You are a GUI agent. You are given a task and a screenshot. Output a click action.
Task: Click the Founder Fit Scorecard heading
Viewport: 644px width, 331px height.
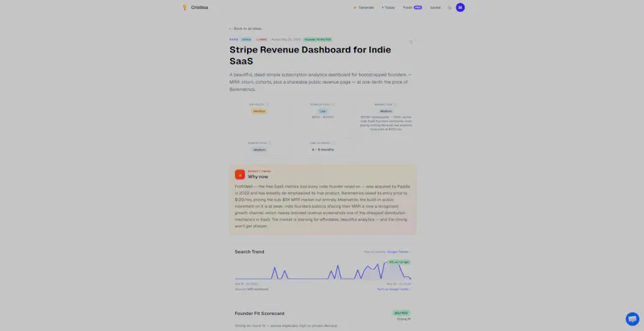pyautogui.click(x=259, y=313)
